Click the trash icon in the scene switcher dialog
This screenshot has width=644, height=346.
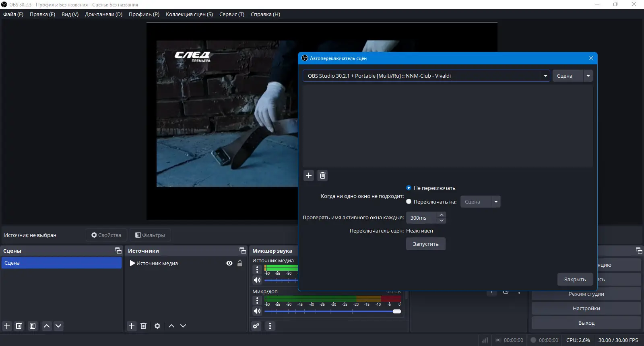322,175
